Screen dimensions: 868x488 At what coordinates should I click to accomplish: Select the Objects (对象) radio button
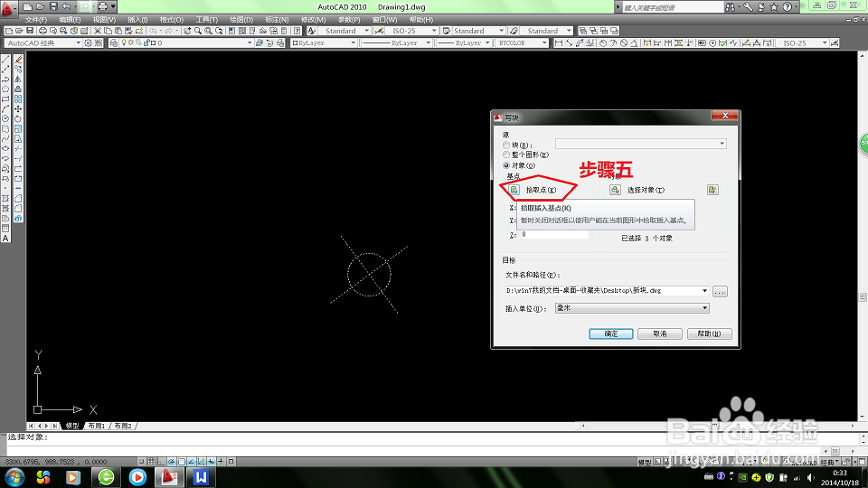506,165
